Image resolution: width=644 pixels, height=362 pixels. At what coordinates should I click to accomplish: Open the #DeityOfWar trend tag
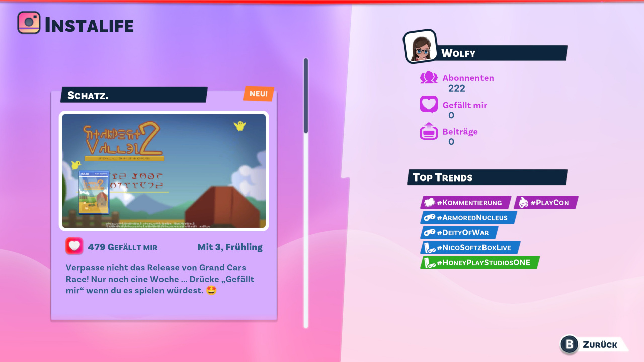pos(459,232)
